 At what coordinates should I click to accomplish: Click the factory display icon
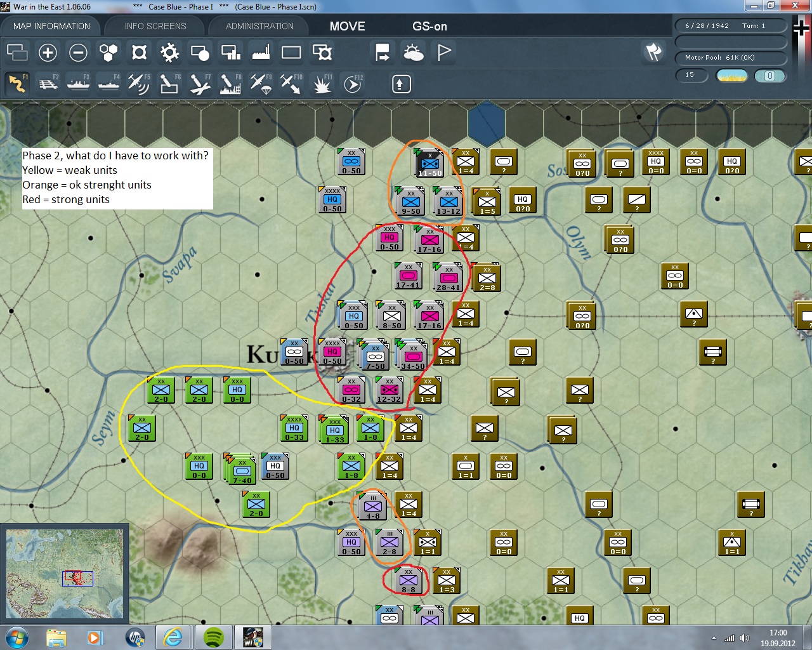261,52
